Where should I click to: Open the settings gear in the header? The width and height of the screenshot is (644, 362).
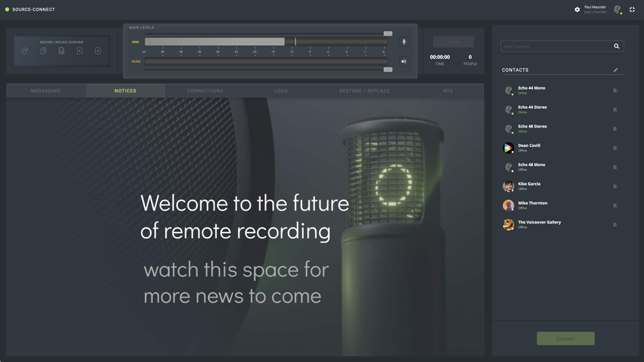click(x=577, y=10)
